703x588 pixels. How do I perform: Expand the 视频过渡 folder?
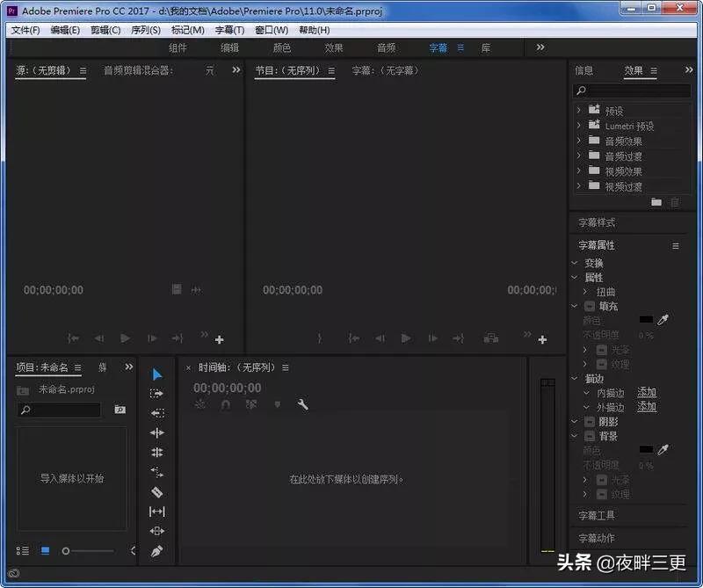[x=579, y=185]
